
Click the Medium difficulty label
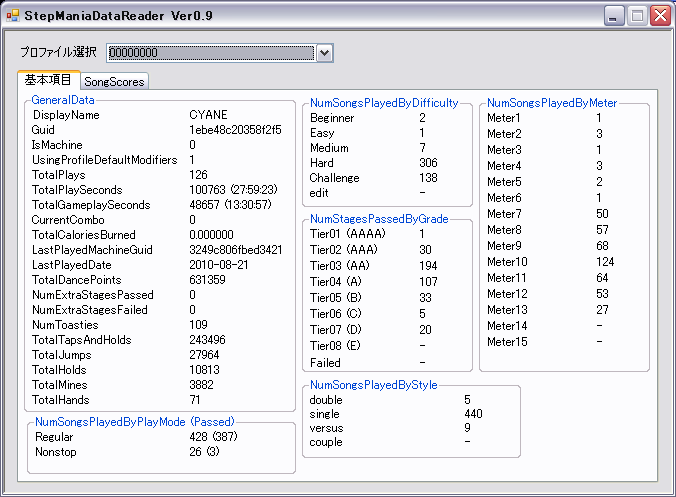point(329,148)
